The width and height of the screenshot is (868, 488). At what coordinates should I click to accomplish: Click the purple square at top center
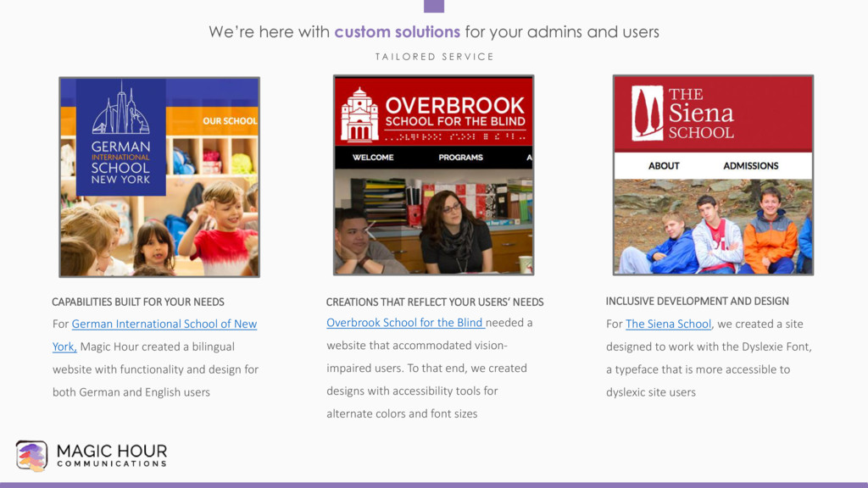434,6
